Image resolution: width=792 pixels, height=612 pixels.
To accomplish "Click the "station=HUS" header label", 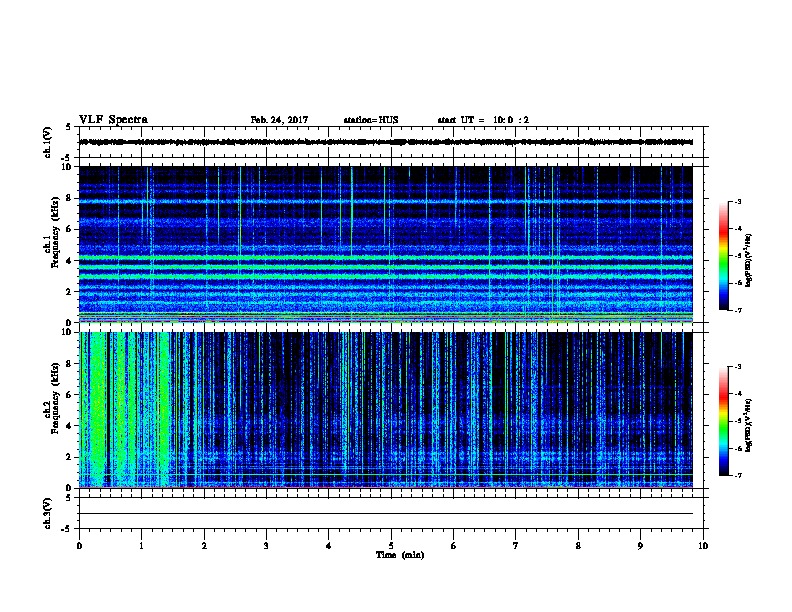I will pos(371,120).
